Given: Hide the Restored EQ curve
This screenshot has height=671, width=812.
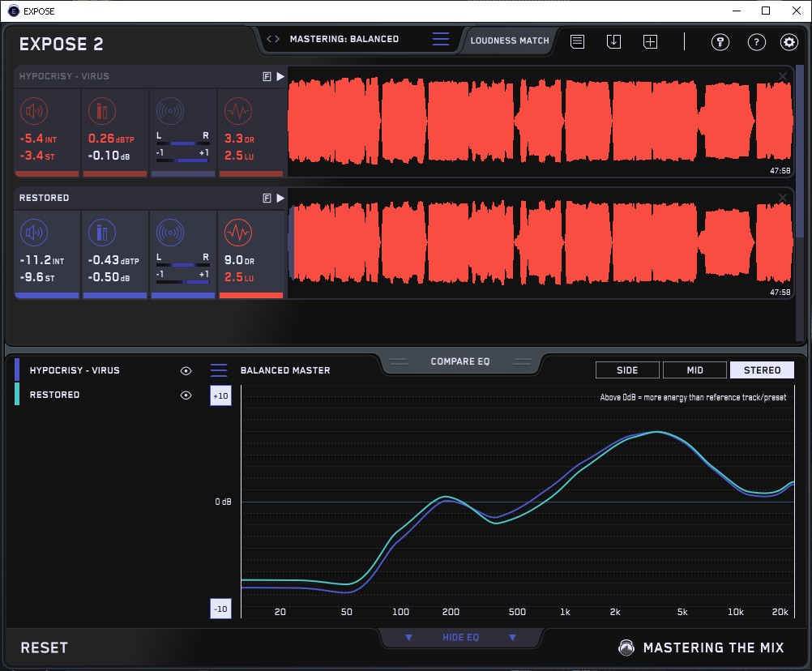Looking at the screenshot, I should pos(186,395).
